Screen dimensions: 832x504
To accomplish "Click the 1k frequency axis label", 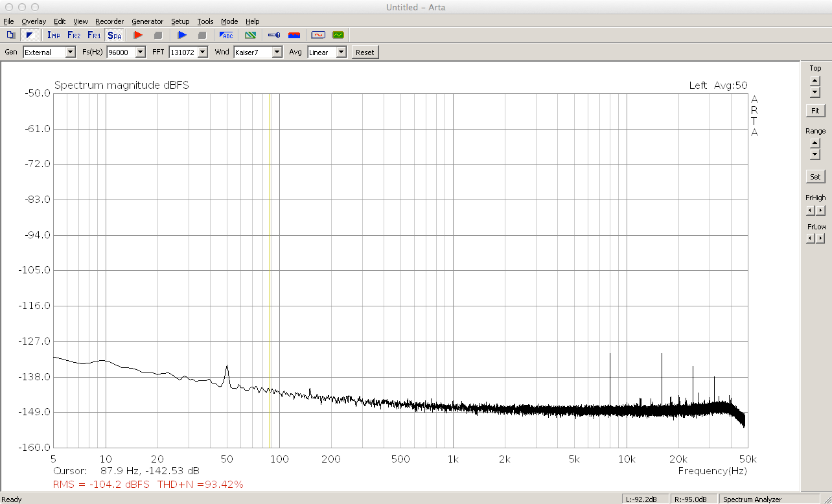I will tap(453, 459).
